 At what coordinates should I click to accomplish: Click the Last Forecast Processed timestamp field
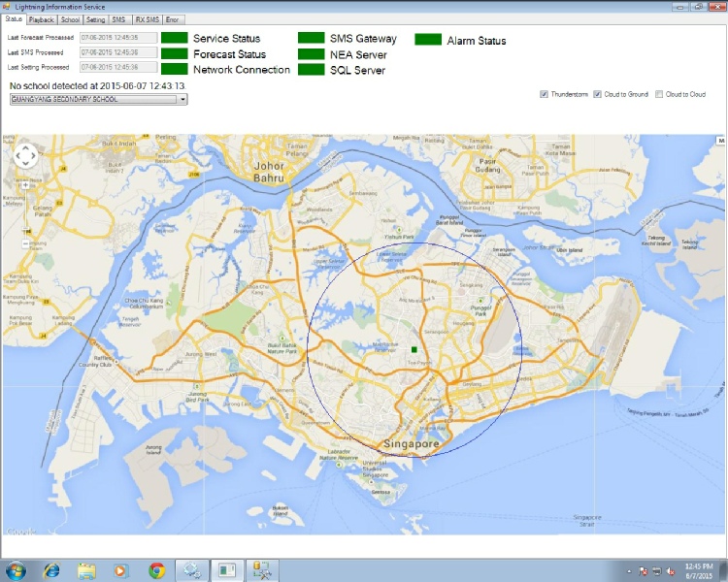(118, 38)
